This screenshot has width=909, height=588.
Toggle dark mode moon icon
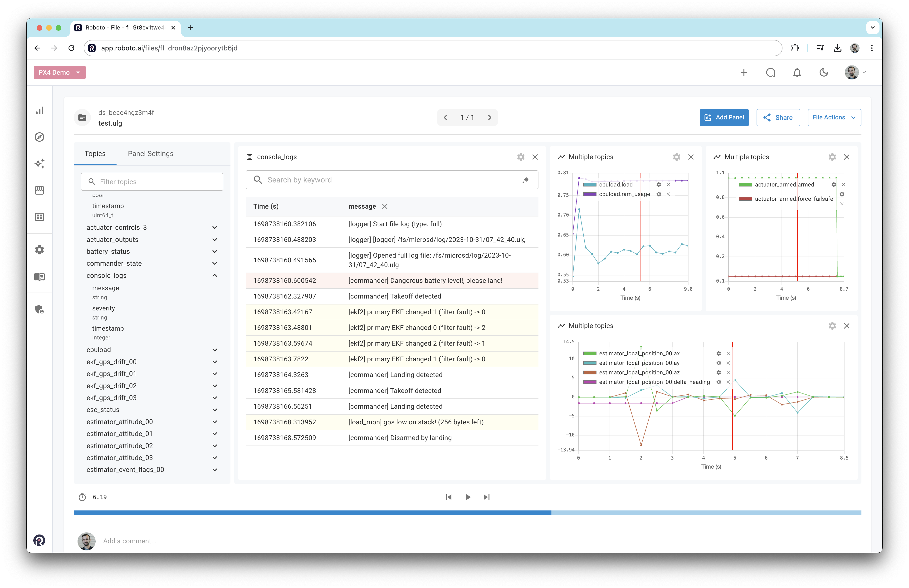pos(823,73)
